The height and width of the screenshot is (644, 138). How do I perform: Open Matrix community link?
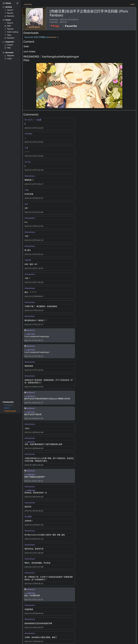[x=7, y=408]
